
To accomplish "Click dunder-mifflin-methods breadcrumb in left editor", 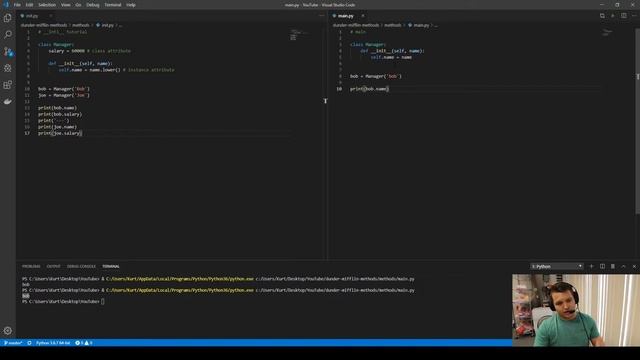I will (44, 25).
